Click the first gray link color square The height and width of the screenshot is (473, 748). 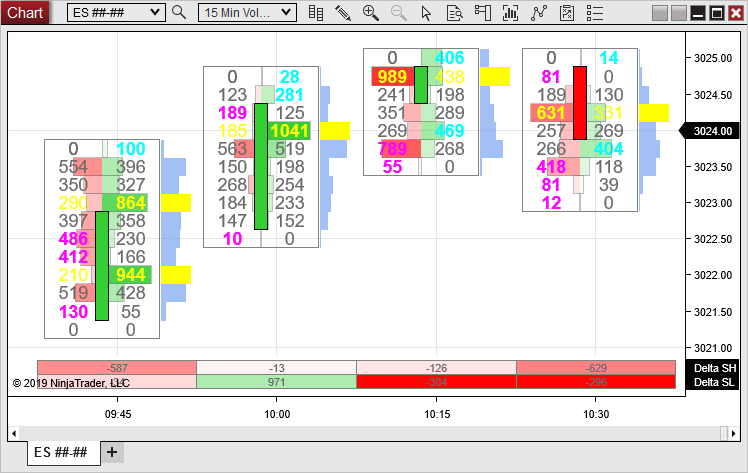[661, 13]
